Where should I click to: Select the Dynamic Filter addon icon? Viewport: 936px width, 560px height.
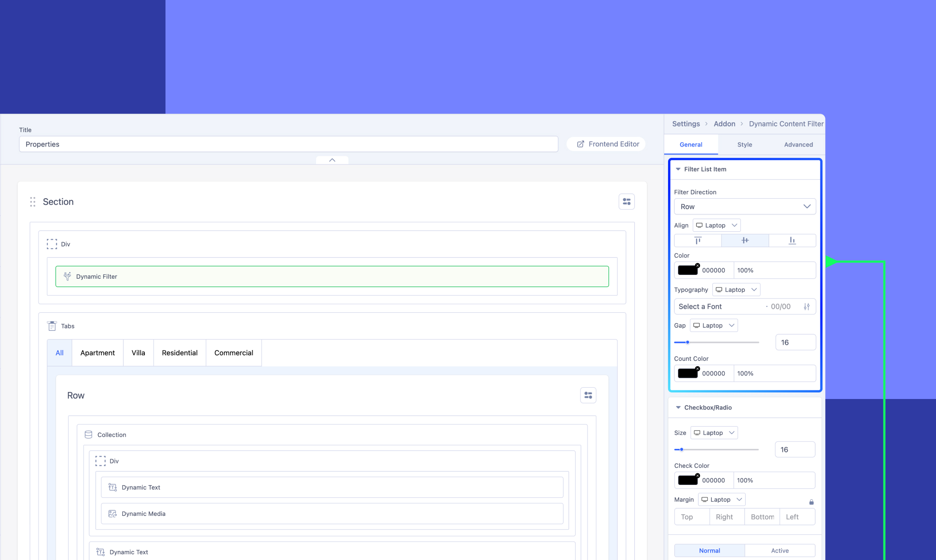67,276
